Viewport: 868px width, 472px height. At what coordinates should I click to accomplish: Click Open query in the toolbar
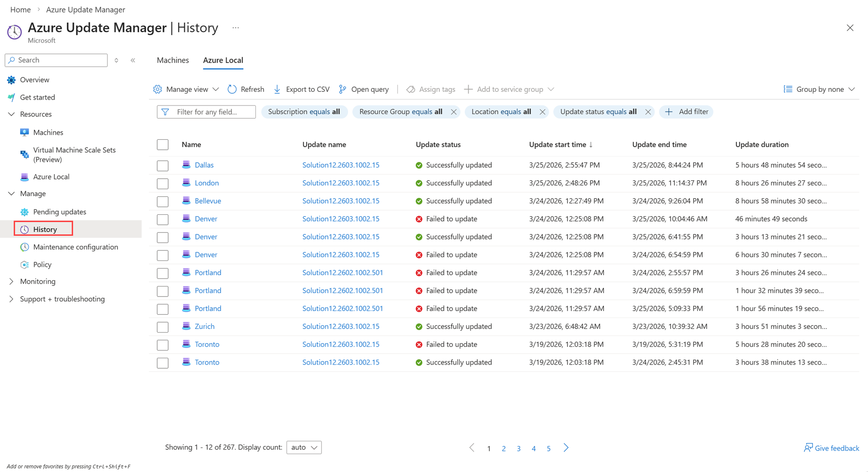point(364,89)
